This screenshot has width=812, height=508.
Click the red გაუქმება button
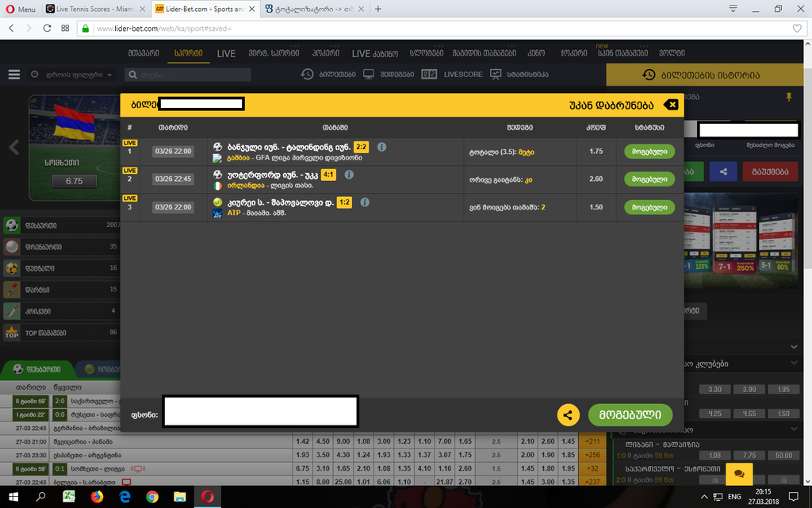pyautogui.click(x=770, y=171)
